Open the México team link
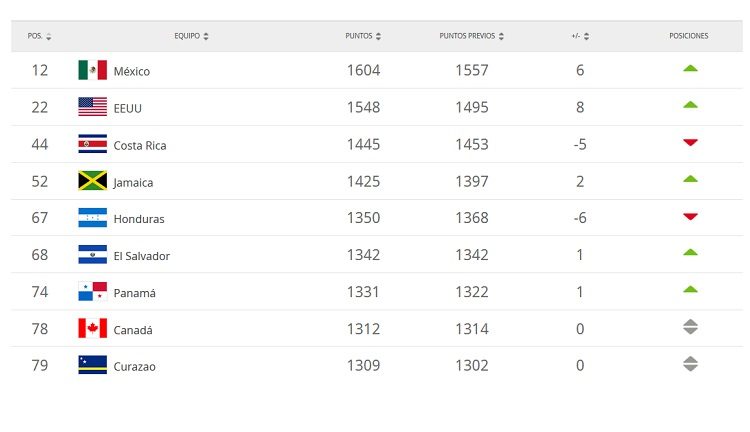This screenshot has width=750, height=432. click(132, 71)
